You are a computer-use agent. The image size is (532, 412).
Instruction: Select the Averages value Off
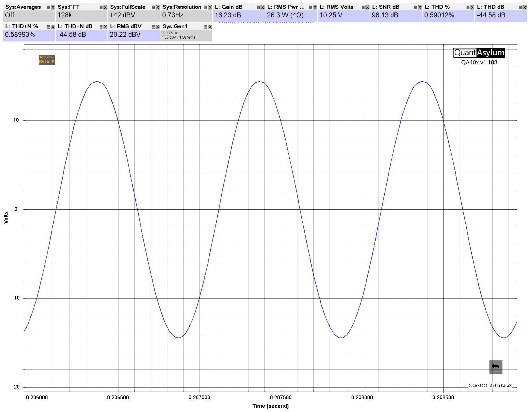pos(10,15)
